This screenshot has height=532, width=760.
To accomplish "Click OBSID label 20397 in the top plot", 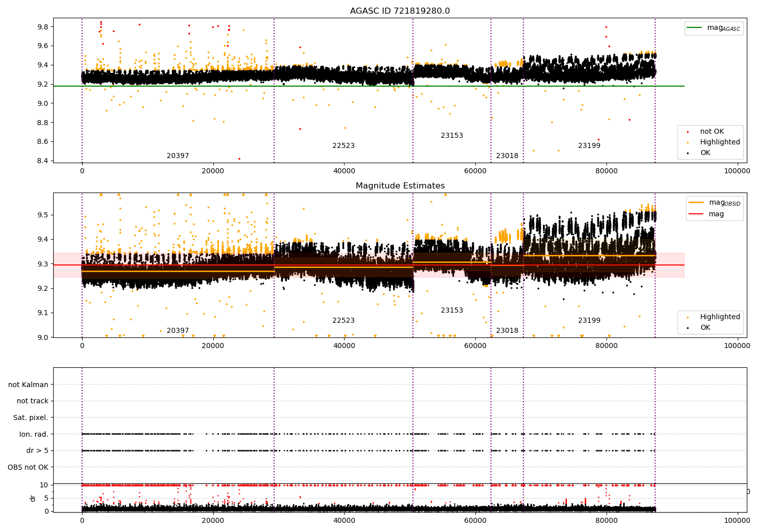I will pyautogui.click(x=178, y=156).
